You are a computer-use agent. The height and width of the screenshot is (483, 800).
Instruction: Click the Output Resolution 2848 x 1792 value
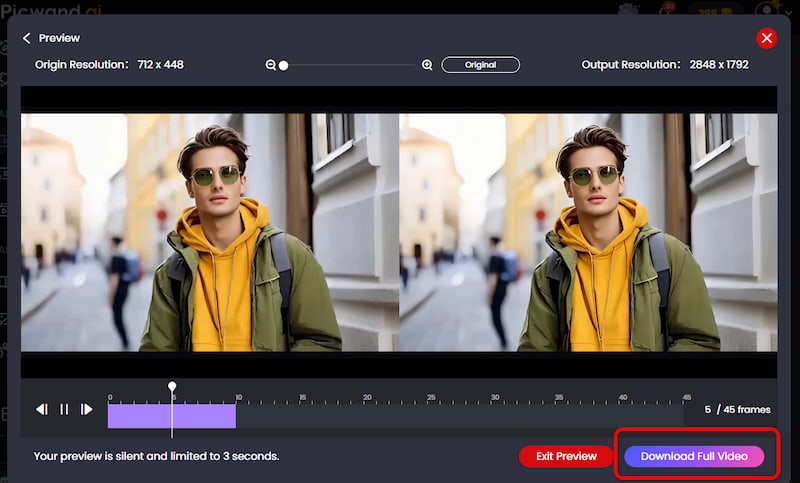pyautogui.click(x=719, y=65)
